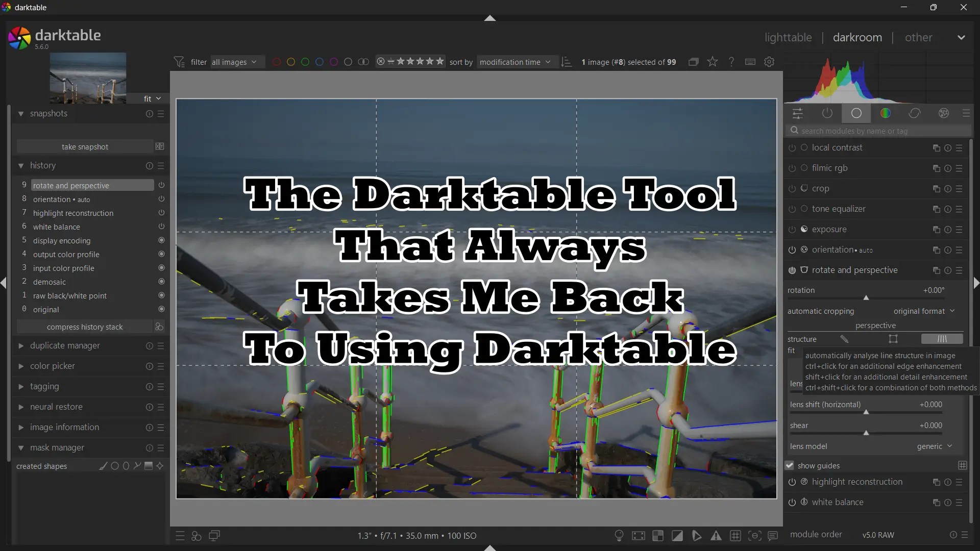Open the image filter funnel icon

179,62
